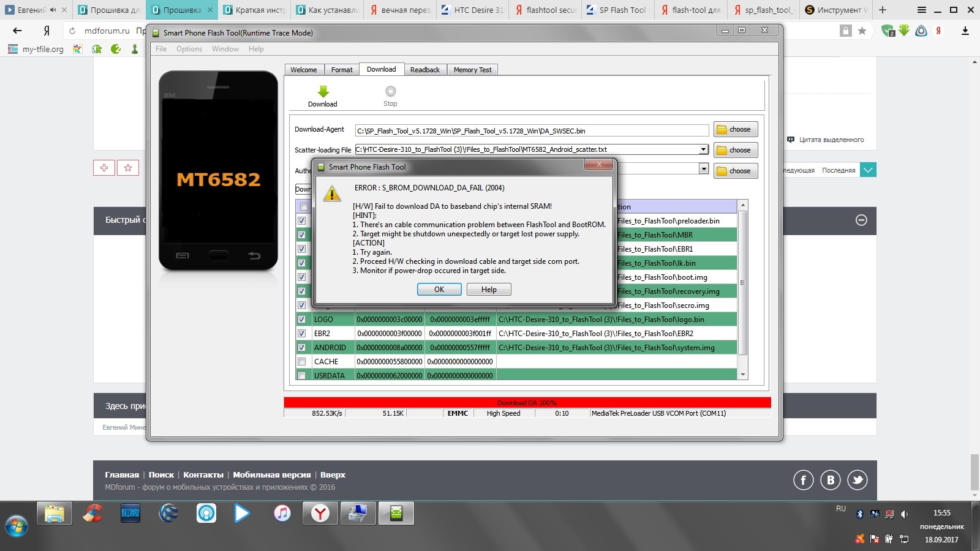Expand the teal chevron next to Последняя
The width and height of the screenshot is (980, 551).
click(x=868, y=170)
